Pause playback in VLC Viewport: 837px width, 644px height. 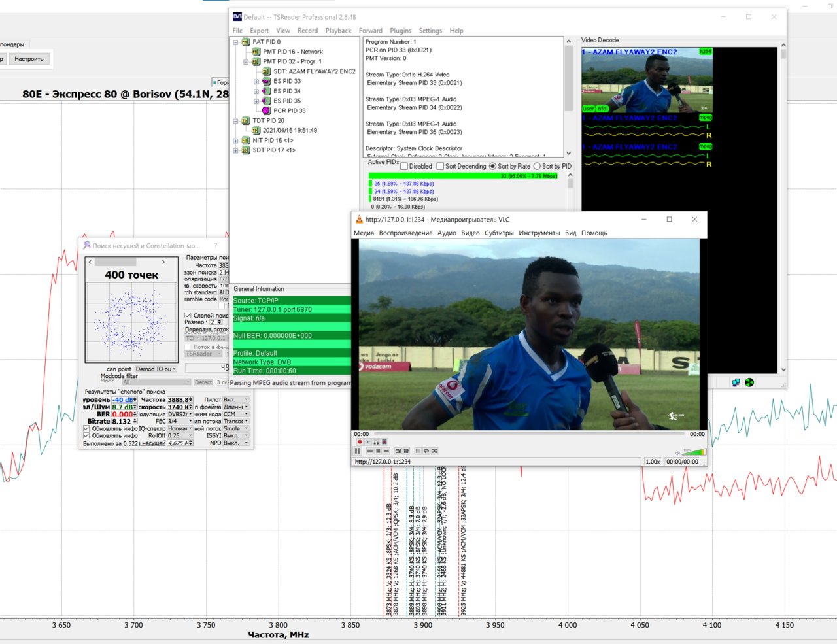[358, 451]
